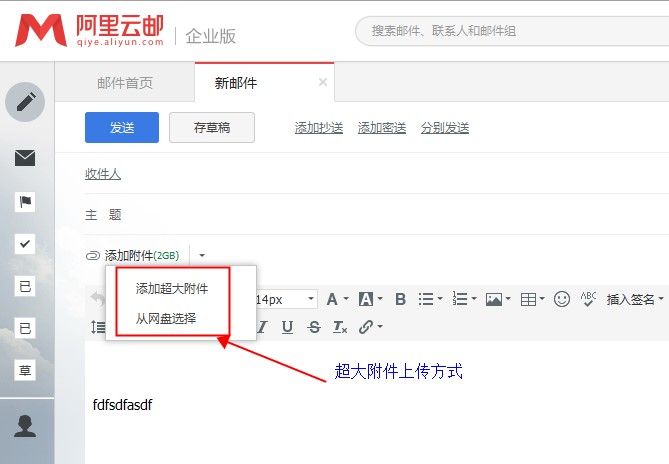
Task: Open flagged mail via the flag icon
Action: 25,202
